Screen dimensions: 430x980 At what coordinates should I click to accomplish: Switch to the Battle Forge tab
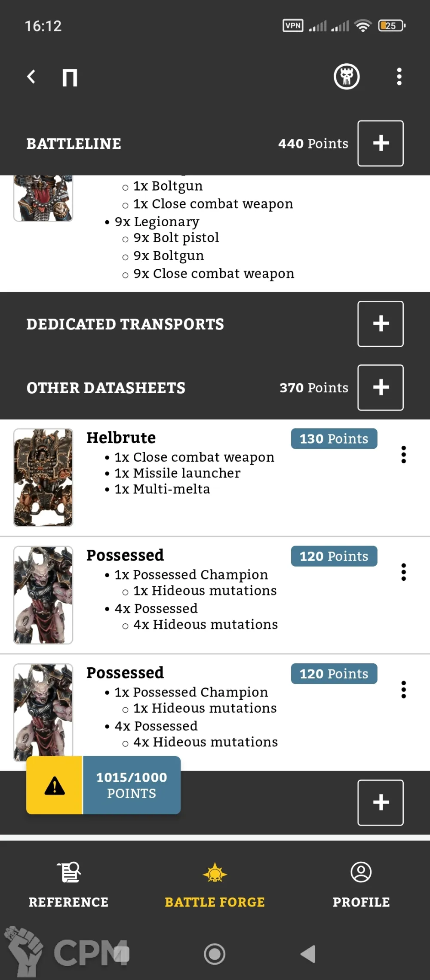(x=215, y=884)
